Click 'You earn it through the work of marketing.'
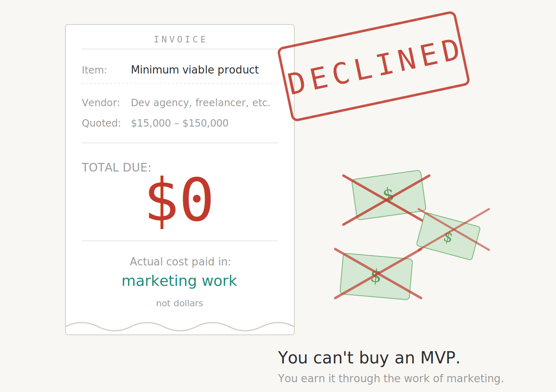Screen dimensions: 556x392 [390, 379]
